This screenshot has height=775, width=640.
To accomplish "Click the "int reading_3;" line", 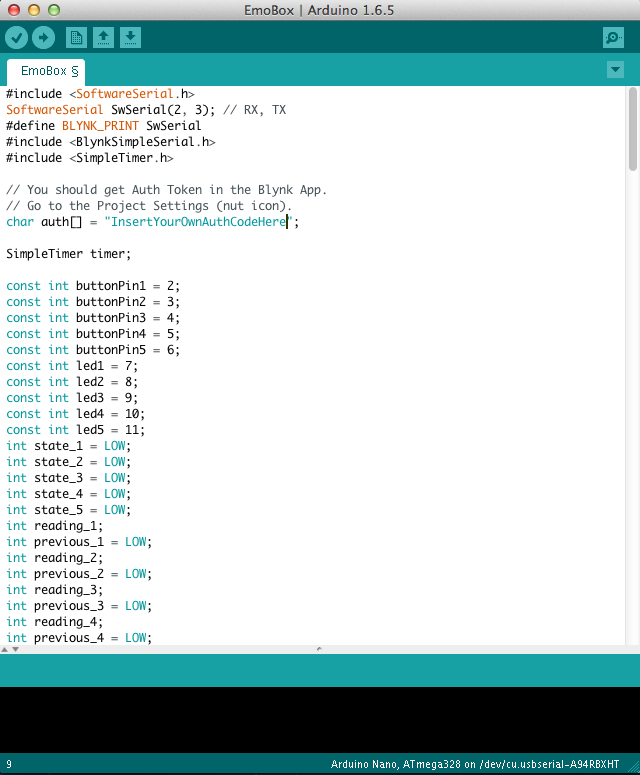I will (55, 590).
